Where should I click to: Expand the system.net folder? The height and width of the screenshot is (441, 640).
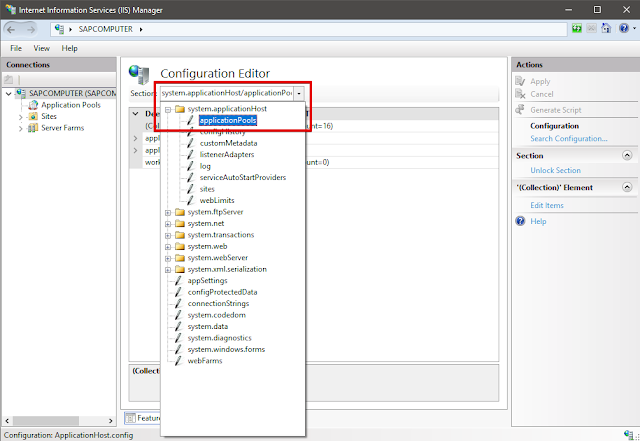tap(168, 224)
